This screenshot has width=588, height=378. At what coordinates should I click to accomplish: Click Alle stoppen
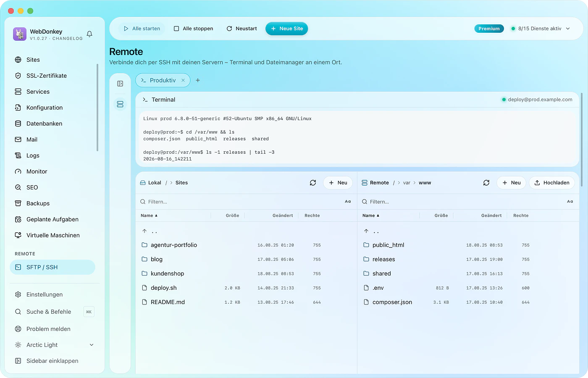pyautogui.click(x=194, y=29)
